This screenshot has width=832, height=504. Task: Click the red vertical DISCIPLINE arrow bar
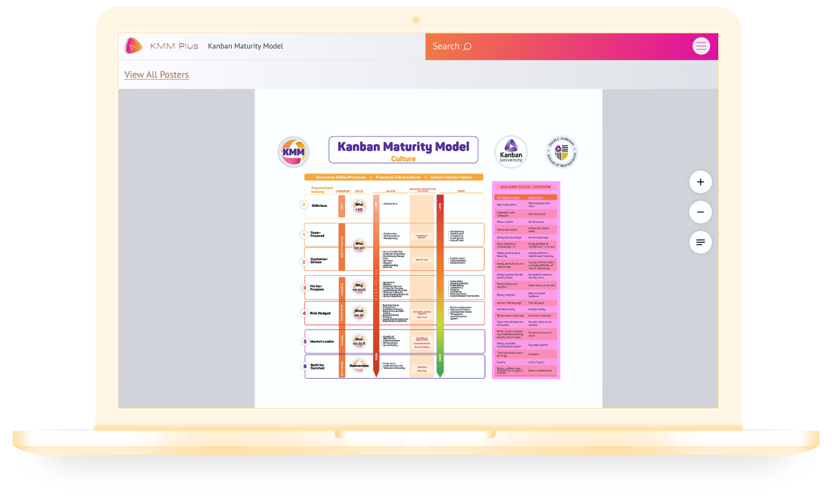tap(376, 286)
